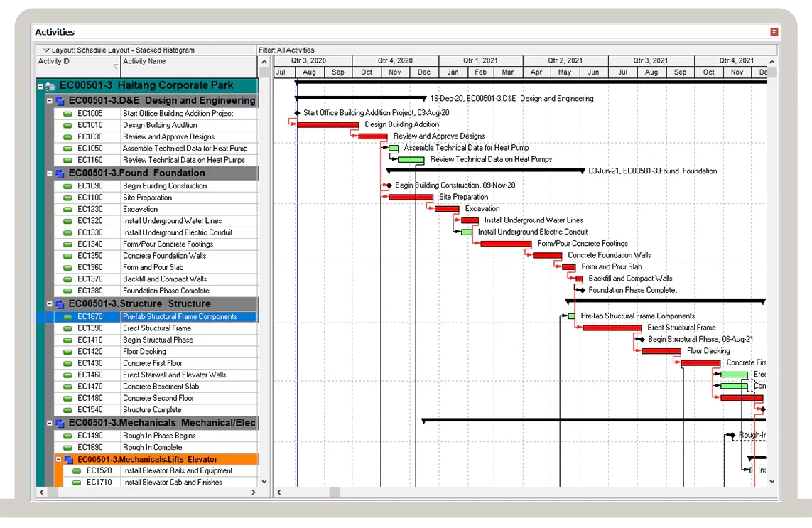Click the table's horizontal scroll right arrow

tap(253, 492)
